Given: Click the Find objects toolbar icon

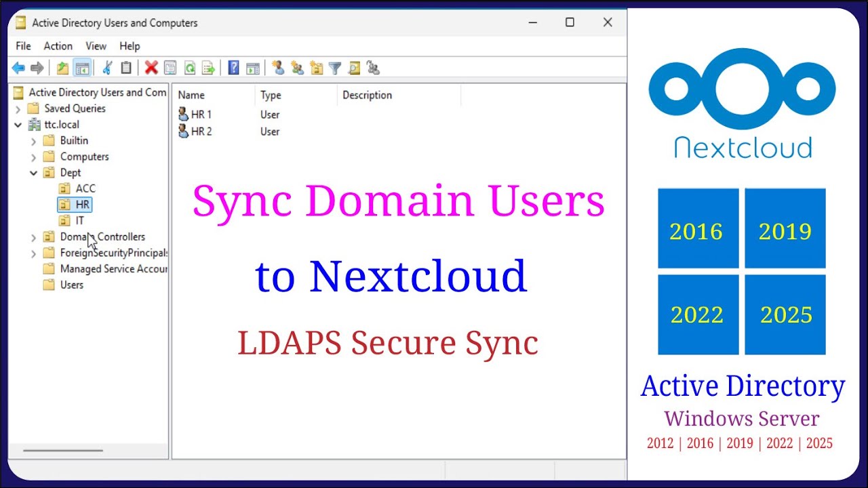Looking at the screenshot, I should [354, 68].
